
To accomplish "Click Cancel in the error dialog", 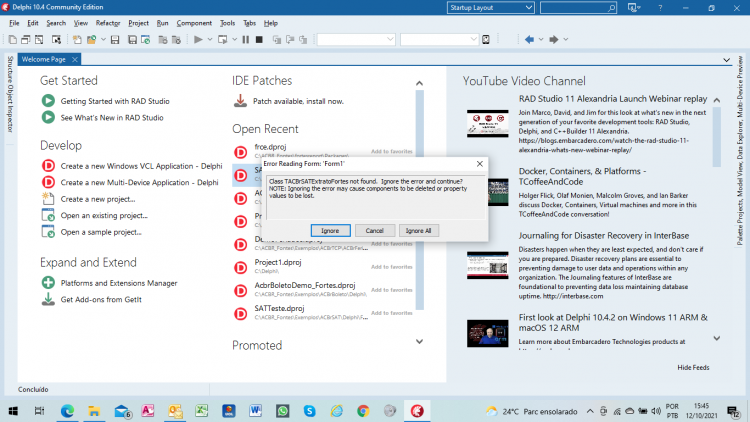I will [375, 231].
